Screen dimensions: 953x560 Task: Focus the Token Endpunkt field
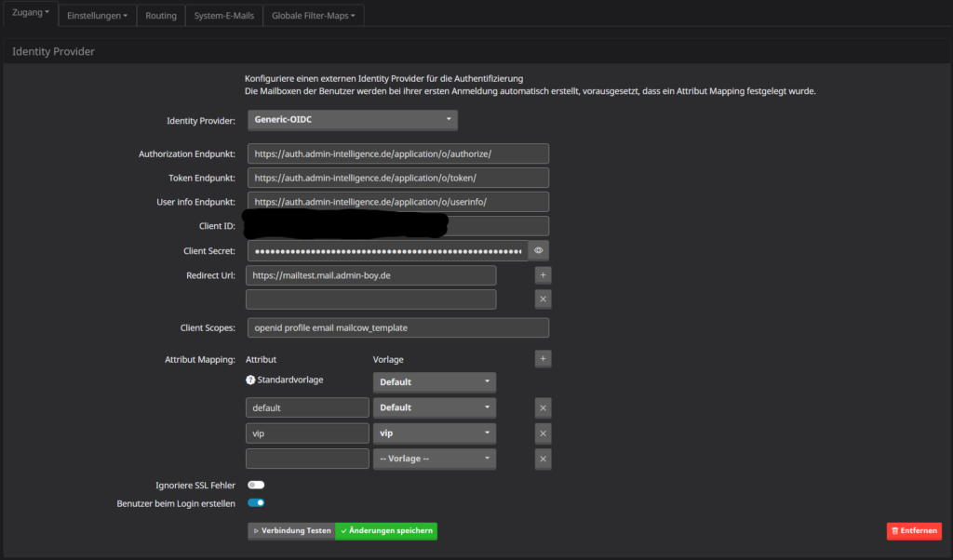click(398, 178)
